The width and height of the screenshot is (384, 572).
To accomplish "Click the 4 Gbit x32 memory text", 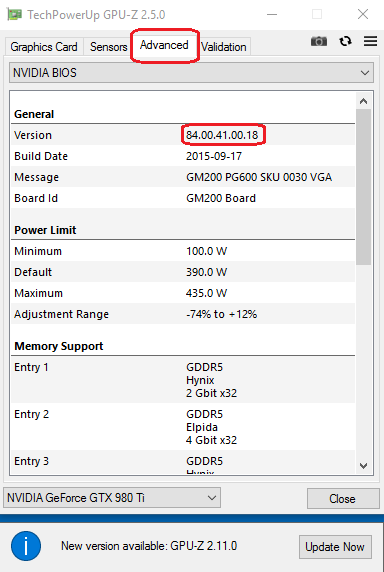I will pyautogui.click(x=212, y=440).
